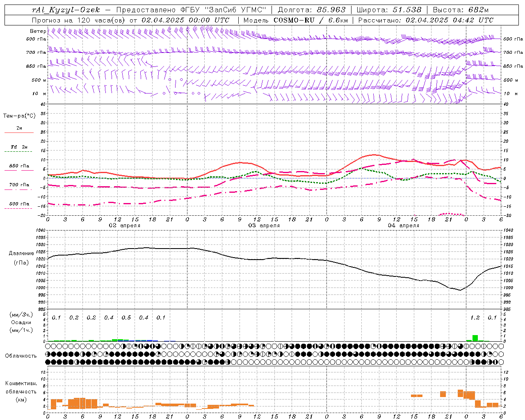
Task: Click the (мм/3ч.) precipitation unit label
Action: pyautogui.click(x=21, y=315)
